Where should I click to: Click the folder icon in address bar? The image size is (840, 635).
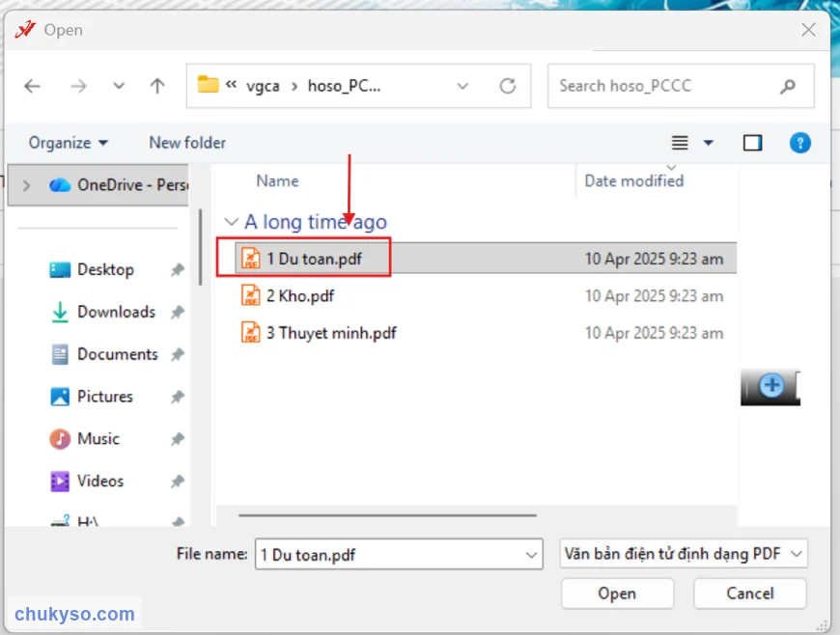208,85
